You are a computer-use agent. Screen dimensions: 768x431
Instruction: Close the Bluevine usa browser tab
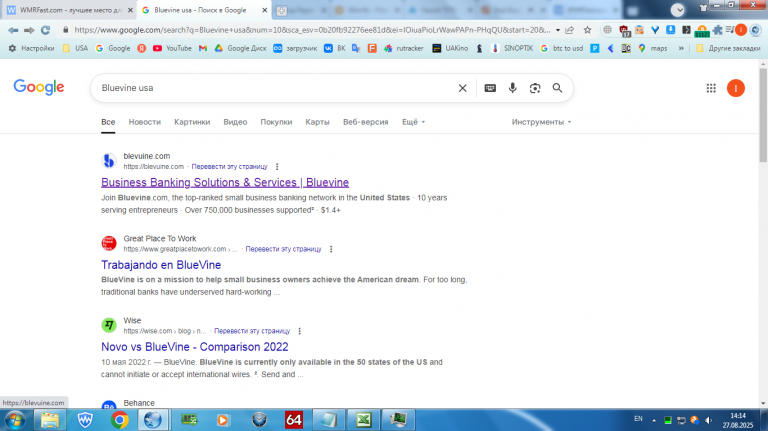pyautogui.click(x=264, y=10)
